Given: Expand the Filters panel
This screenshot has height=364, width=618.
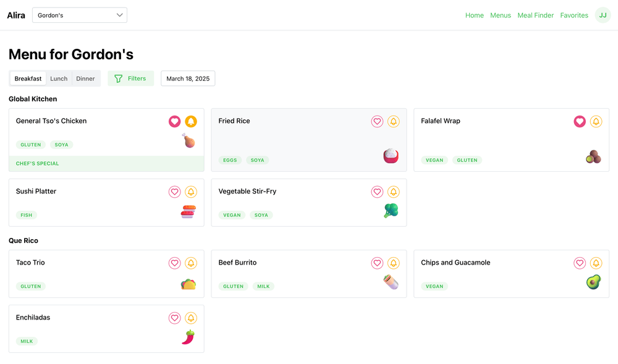Looking at the screenshot, I should point(130,78).
